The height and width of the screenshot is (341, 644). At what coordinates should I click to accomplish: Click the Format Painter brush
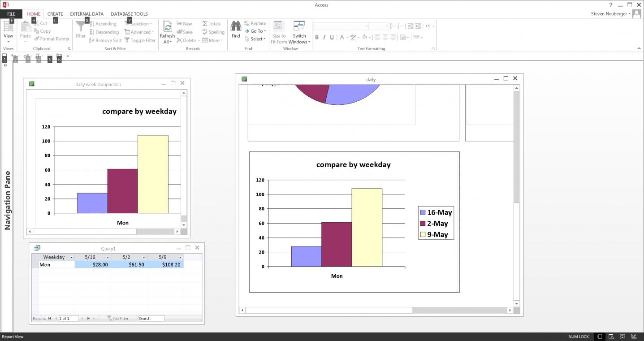point(52,39)
